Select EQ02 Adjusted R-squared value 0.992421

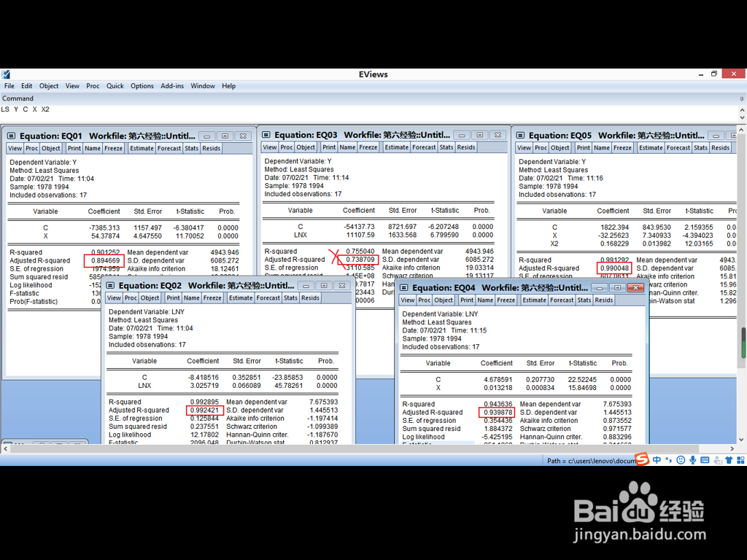click(x=204, y=411)
